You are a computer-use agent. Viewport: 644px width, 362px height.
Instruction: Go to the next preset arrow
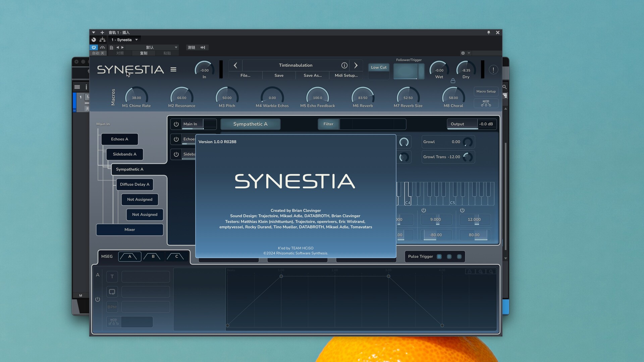tap(356, 65)
